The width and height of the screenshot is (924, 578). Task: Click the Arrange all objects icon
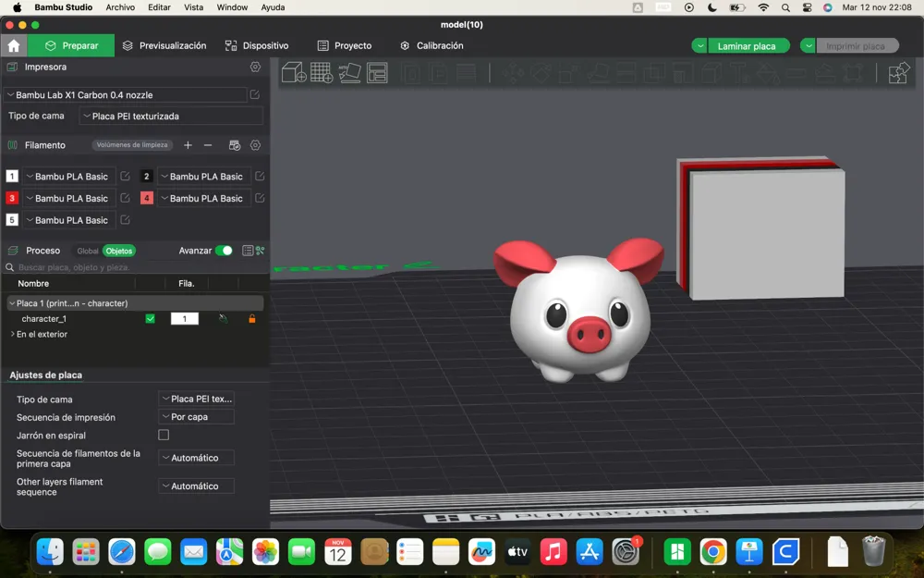tap(377, 72)
